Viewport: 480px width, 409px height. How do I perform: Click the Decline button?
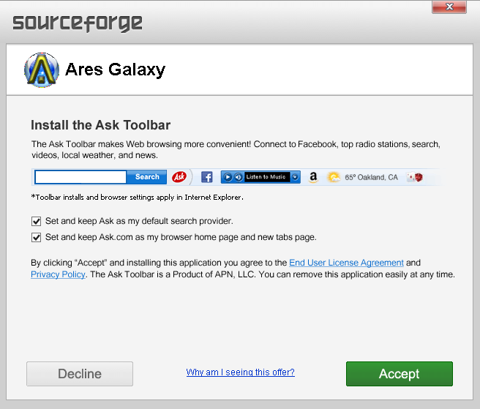coord(80,374)
